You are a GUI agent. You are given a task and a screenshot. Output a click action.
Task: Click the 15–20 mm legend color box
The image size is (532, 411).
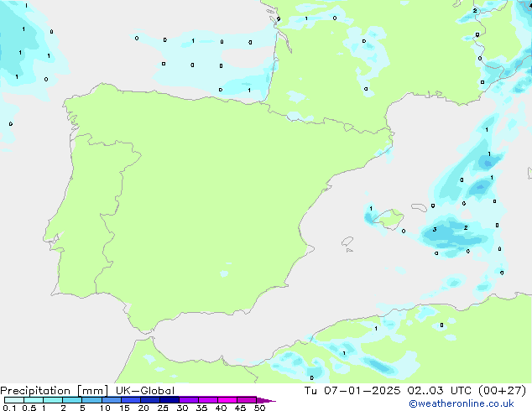point(131,400)
